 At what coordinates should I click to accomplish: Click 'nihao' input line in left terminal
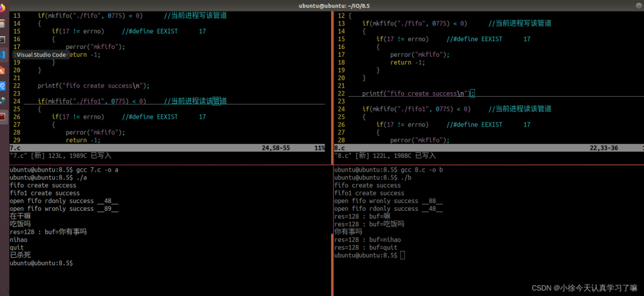19,240
